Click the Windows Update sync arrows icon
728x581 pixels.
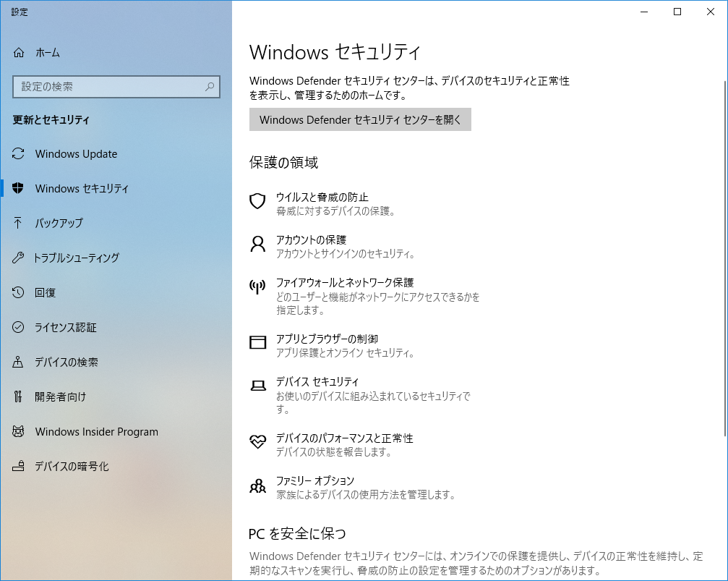click(18, 153)
